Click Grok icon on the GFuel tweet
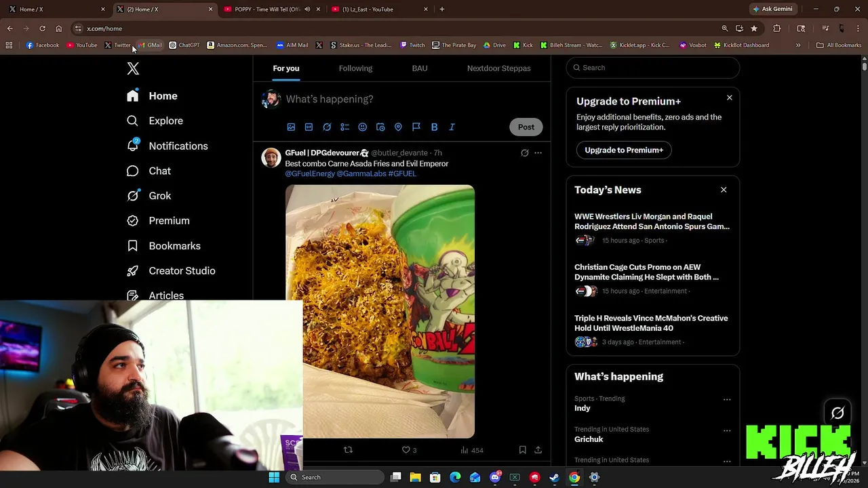Viewport: 868px width, 488px height. point(524,153)
